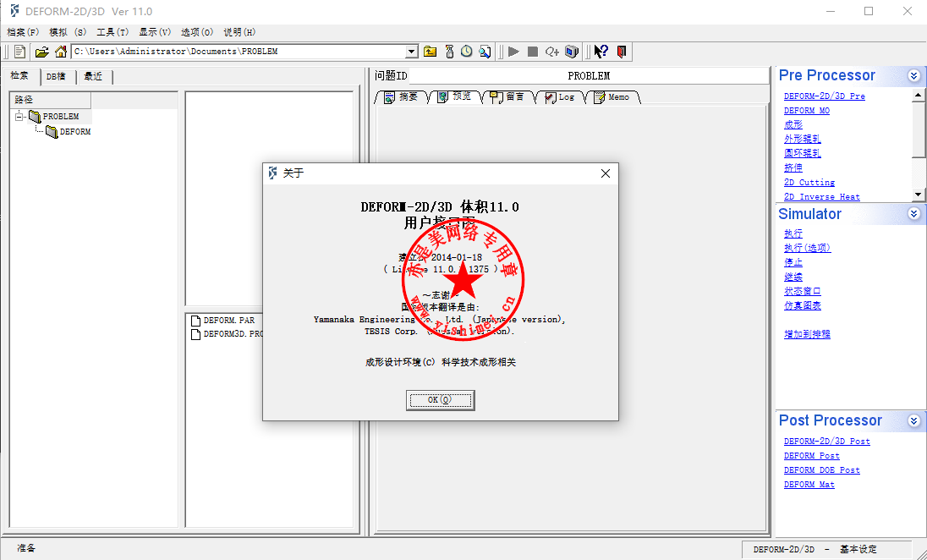Open the DEFORM-2D/3D Post link
927x560 pixels.
[826, 441]
